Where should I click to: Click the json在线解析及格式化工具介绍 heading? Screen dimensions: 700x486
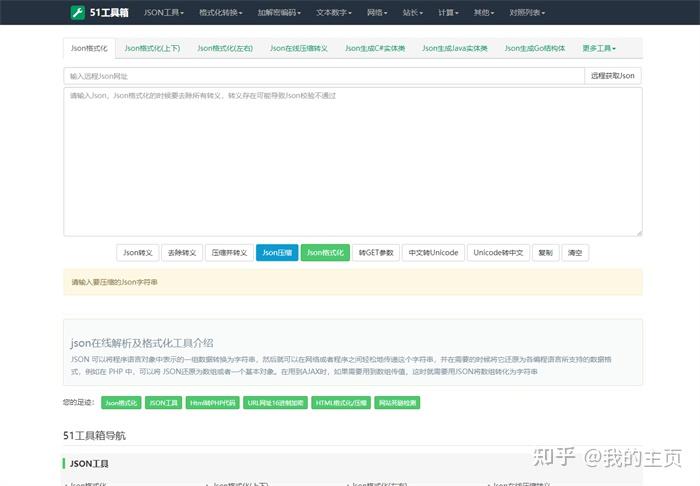(x=142, y=343)
